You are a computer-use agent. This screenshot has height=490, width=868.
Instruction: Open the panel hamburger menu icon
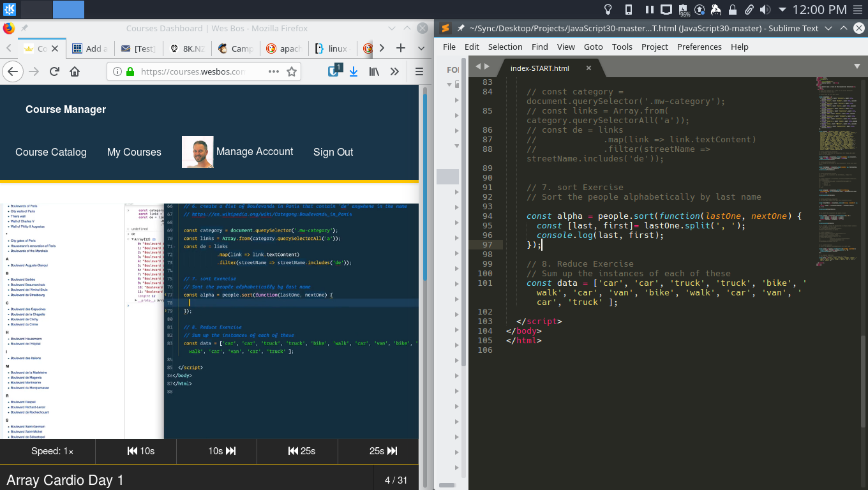(858, 10)
